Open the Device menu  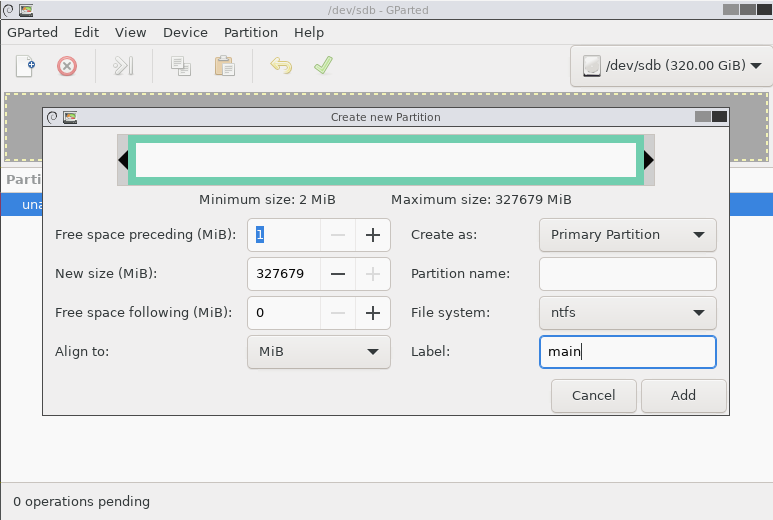point(185,33)
